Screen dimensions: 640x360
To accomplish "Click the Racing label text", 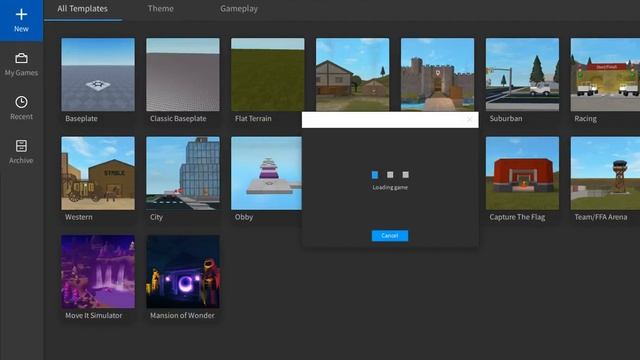I will [x=585, y=119].
